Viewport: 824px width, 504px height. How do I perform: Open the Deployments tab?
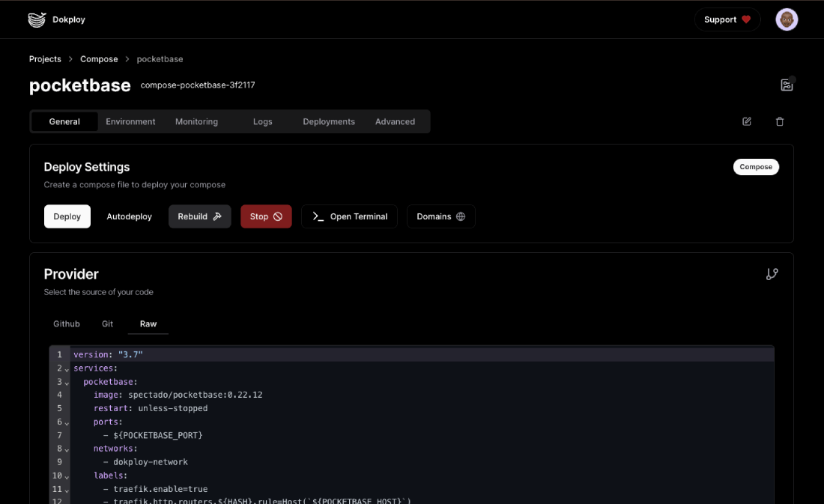[x=329, y=121]
